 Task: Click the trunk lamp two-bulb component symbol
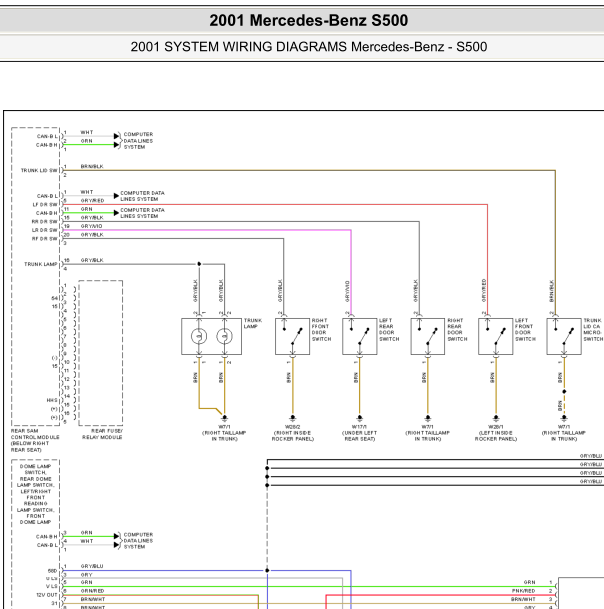coord(211,336)
